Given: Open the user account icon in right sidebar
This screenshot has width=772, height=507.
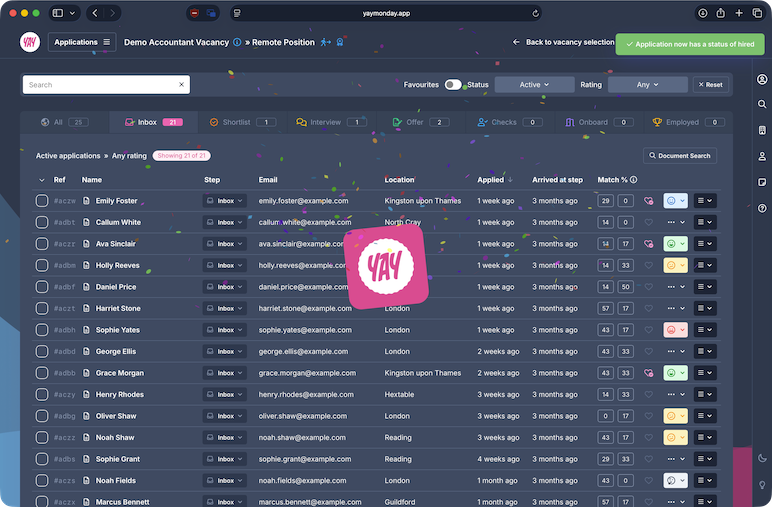Looking at the screenshot, I should 762,79.
